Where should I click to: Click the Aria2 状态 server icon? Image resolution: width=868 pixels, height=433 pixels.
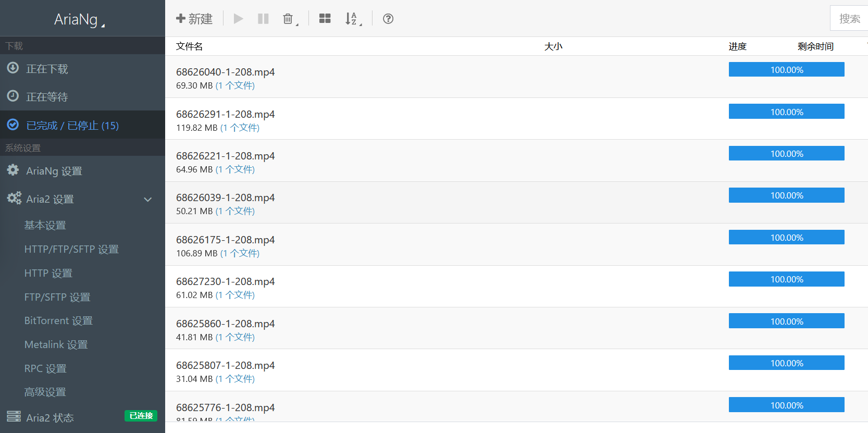pyautogui.click(x=14, y=416)
